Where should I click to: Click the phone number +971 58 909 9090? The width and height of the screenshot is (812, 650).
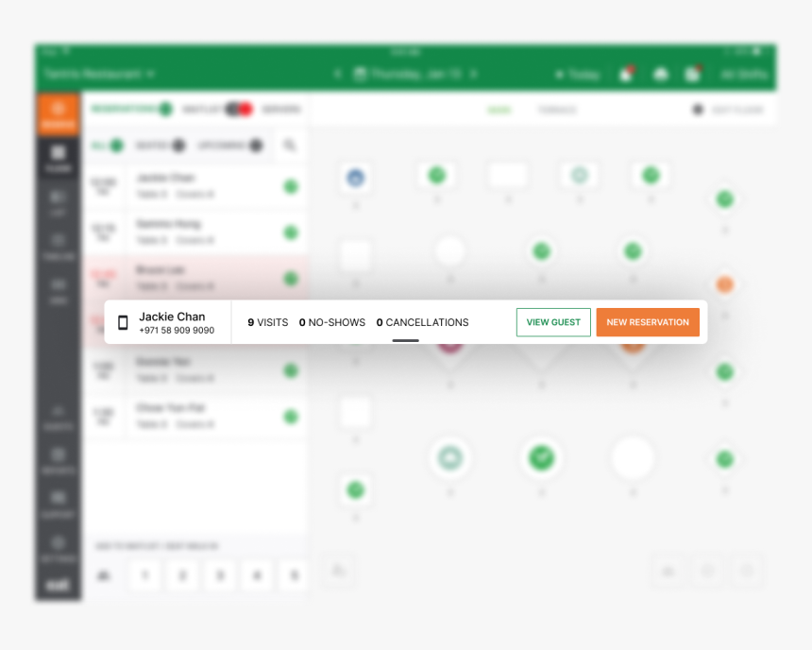(x=177, y=330)
